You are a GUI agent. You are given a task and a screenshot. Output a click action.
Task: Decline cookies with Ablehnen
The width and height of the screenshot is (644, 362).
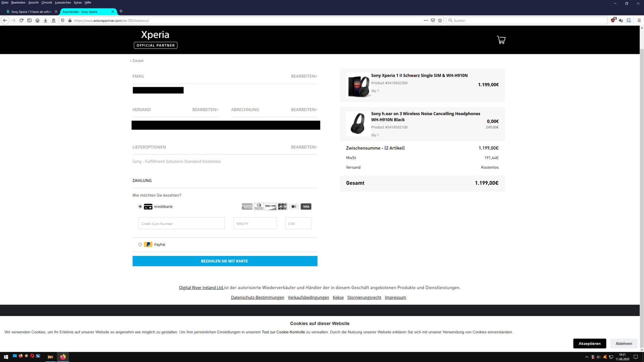click(x=624, y=344)
